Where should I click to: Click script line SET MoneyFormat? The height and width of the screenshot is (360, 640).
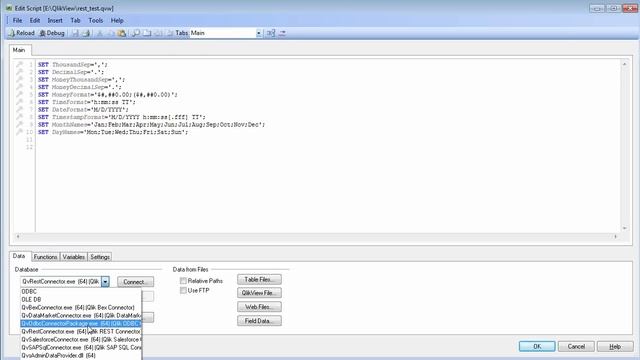tap(108, 95)
